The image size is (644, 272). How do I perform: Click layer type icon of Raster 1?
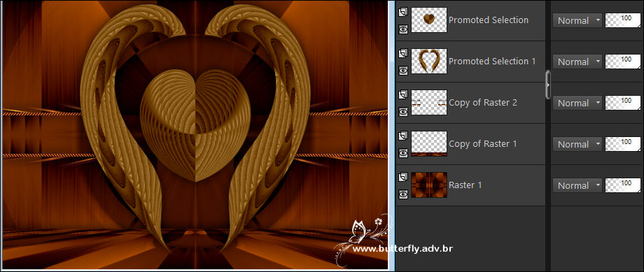point(403,178)
